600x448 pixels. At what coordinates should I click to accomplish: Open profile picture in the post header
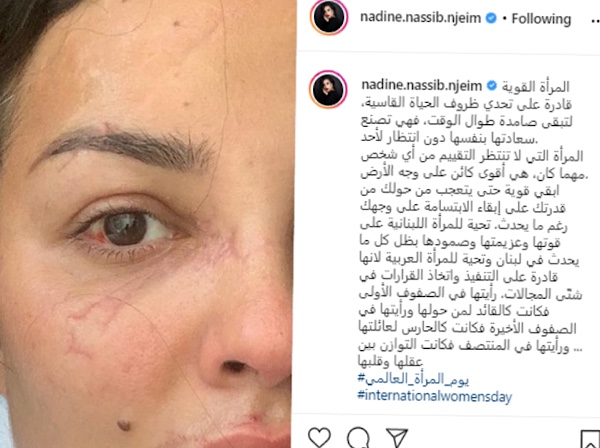click(329, 17)
